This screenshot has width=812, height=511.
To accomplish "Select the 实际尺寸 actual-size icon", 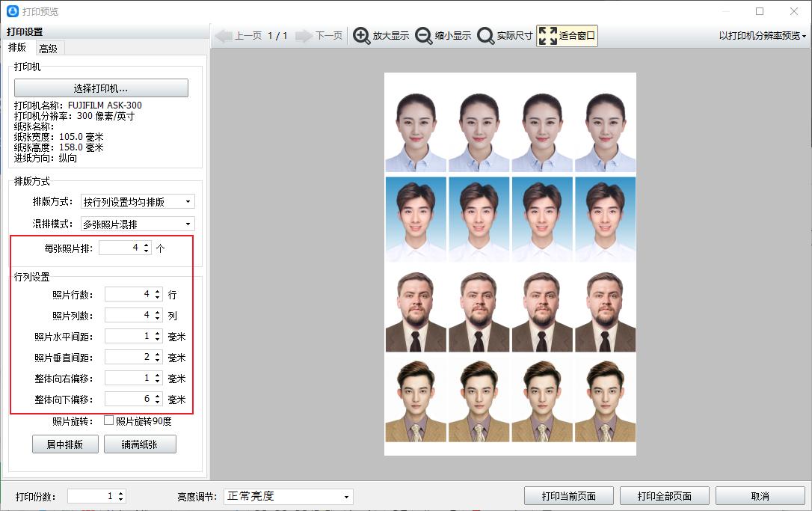I will click(485, 34).
